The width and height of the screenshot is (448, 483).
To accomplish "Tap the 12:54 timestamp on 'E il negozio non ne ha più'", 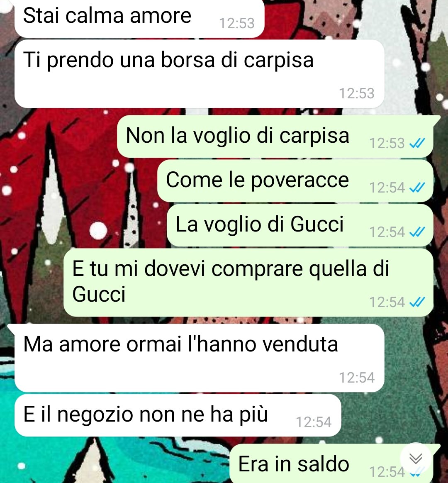I will pyautogui.click(x=314, y=422).
